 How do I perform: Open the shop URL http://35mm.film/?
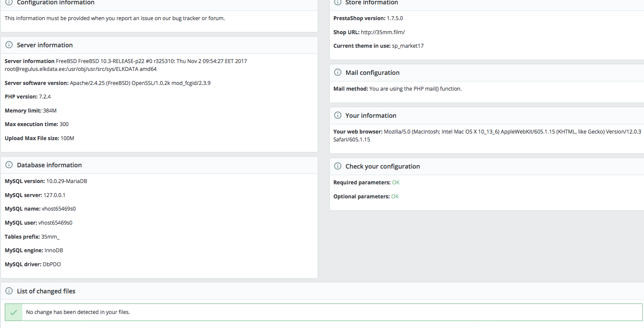[383, 32]
